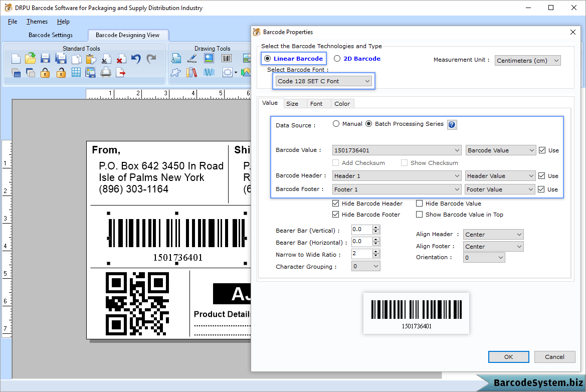Click the Save floppy disk icon

(45, 59)
